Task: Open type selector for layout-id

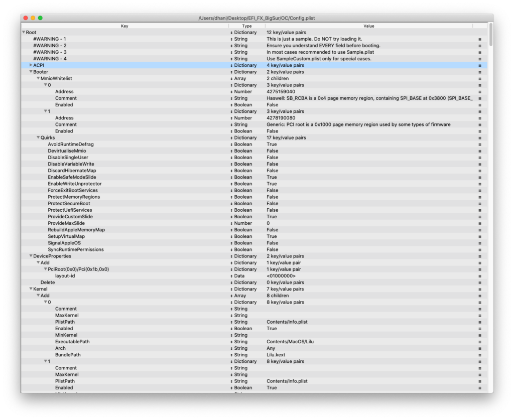Action: pos(231,276)
